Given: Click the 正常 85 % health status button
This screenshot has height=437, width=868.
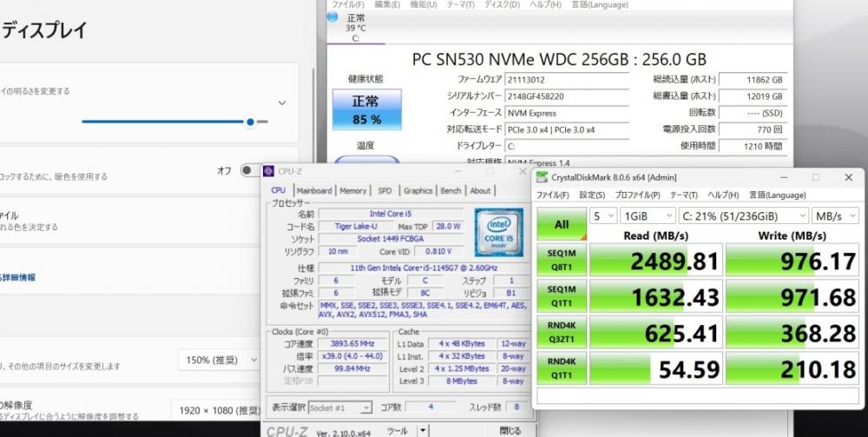Looking at the screenshot, I should (367, 109).
